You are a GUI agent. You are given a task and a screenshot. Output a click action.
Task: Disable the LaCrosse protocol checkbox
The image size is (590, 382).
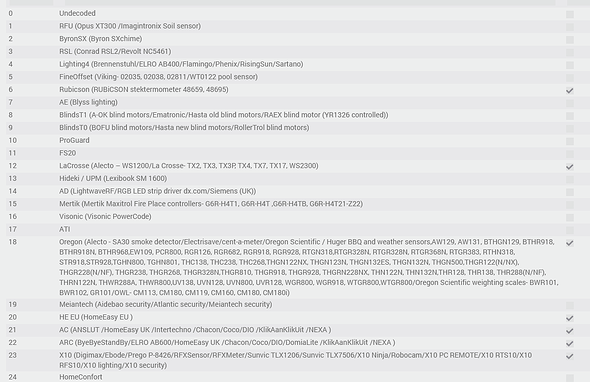(x=570, y=167)
